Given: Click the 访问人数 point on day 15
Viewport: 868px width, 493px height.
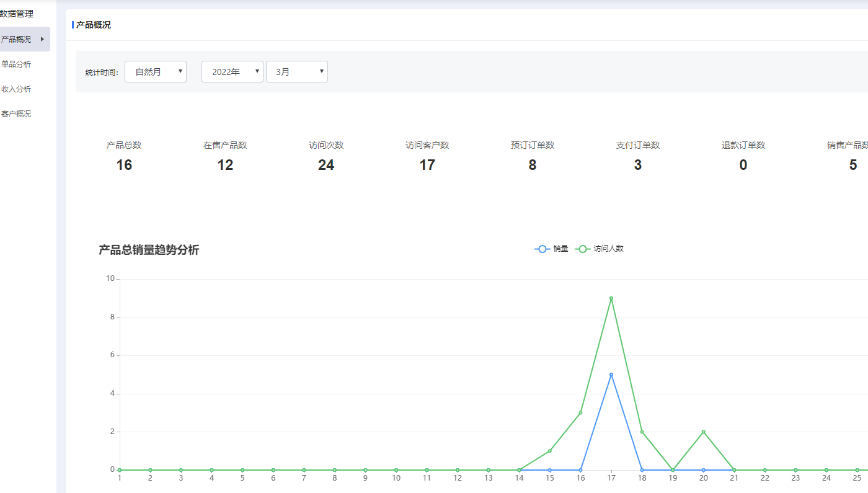Looking at the screenshot, I should [x=550, y=451].
